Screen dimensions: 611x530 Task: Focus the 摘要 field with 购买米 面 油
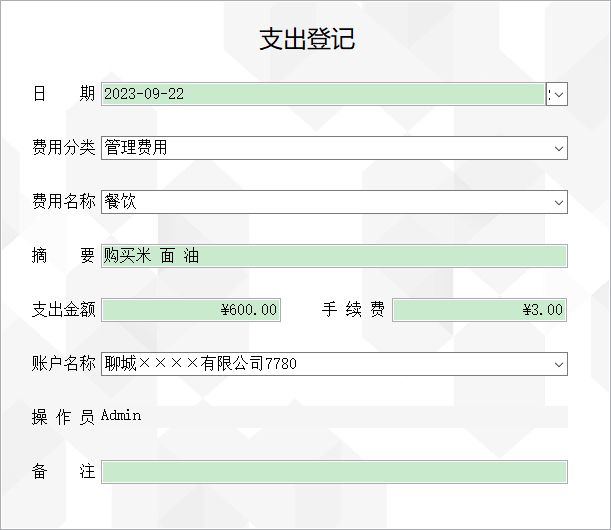tap(334, 256)
